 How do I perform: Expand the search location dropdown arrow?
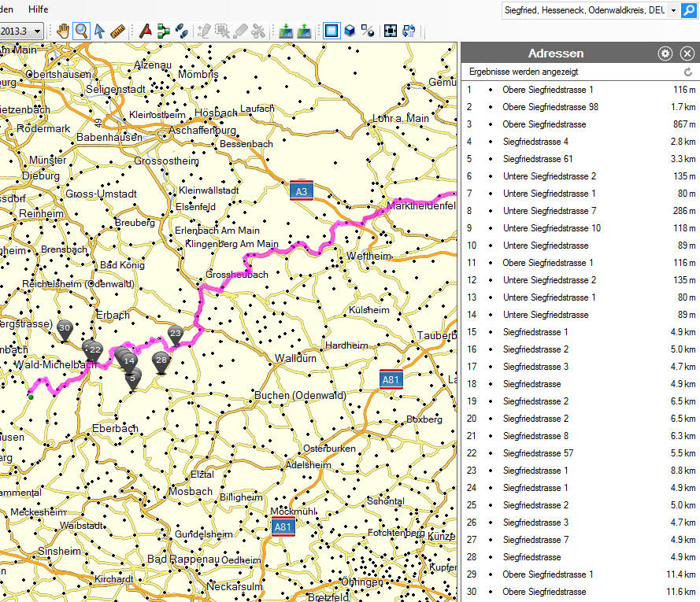(672, 10)
